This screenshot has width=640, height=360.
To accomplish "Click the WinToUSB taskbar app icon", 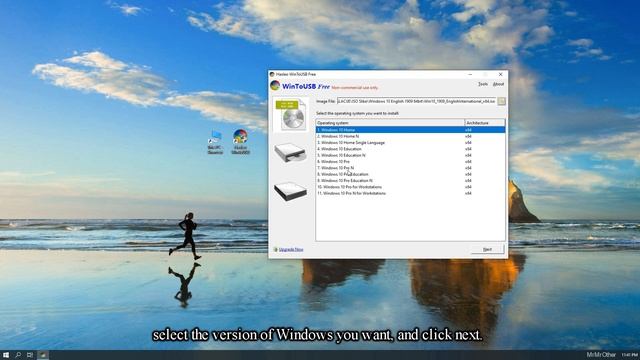I will pos(43,355).
